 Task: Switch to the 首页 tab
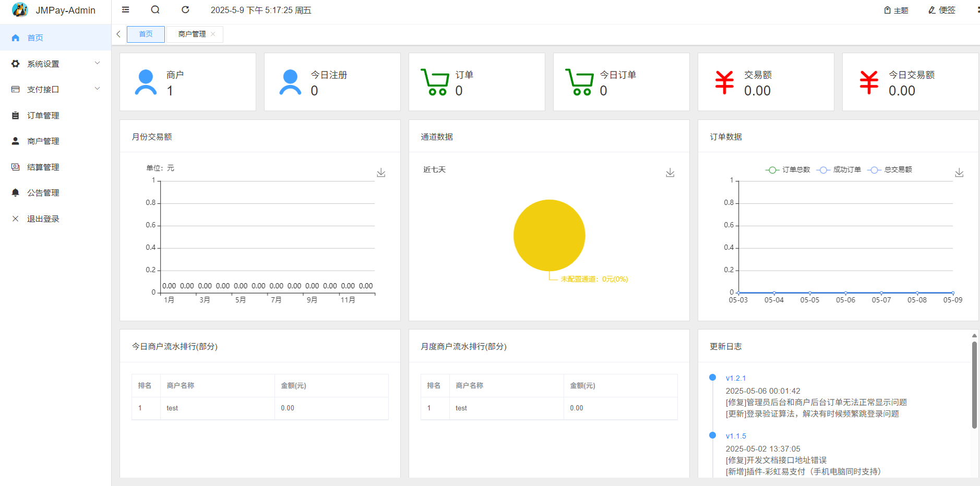click(x=146, y=34)
